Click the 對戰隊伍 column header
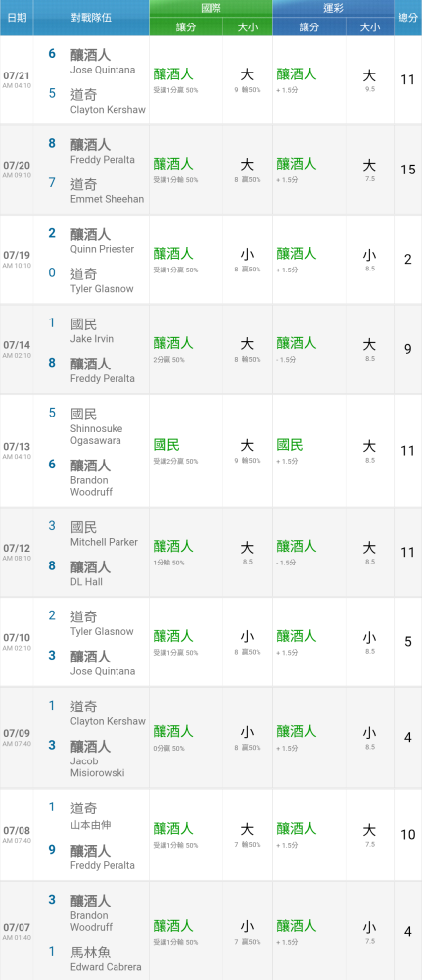Image resolution: width=422 pixels, height=980 pixels. pyautogui.click(x=91, y=18)
